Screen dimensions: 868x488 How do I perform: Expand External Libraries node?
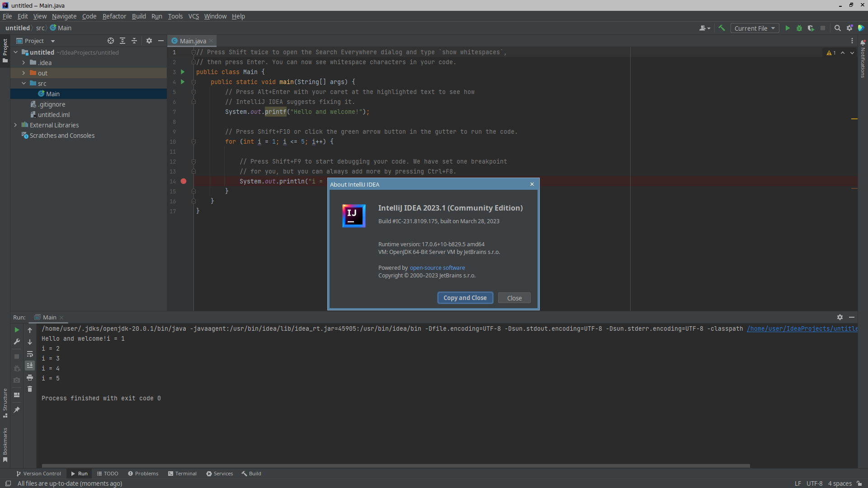[16, 125]
